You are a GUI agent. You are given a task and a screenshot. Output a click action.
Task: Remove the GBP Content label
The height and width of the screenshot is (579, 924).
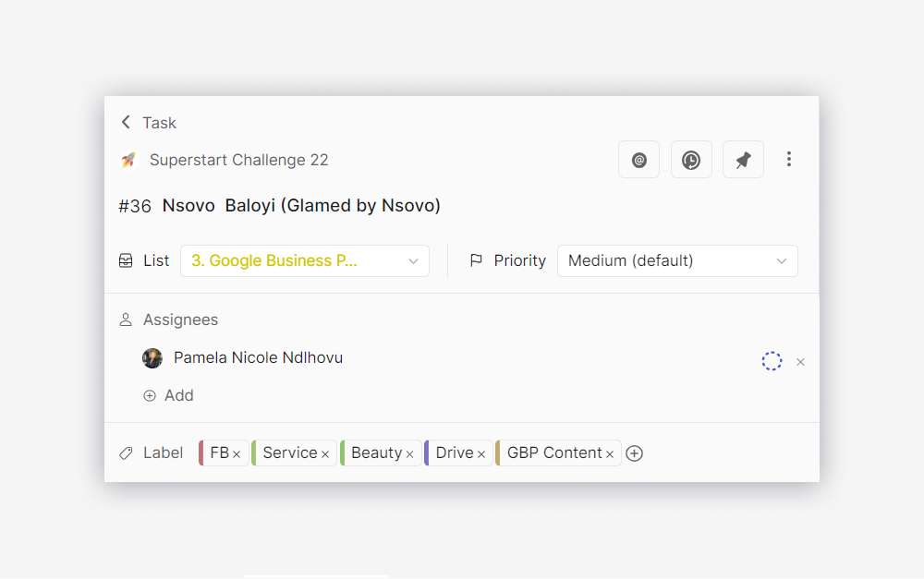click(x=610, y=454)
